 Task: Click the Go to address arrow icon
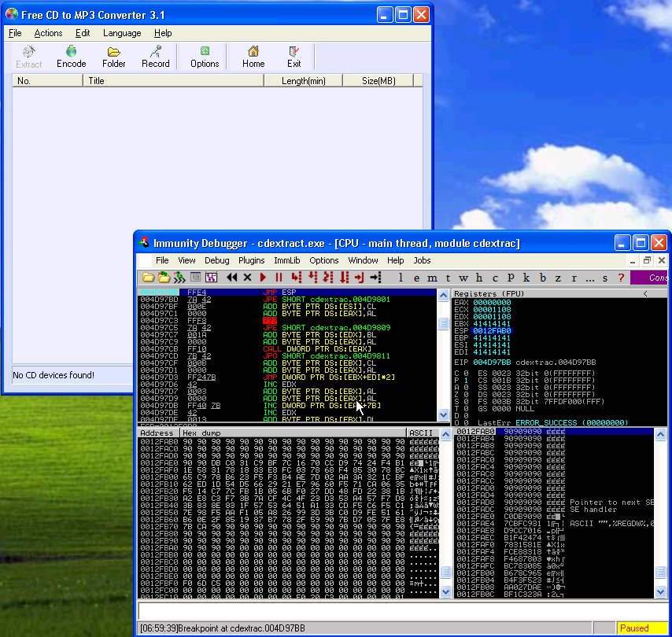click(375, 278)
